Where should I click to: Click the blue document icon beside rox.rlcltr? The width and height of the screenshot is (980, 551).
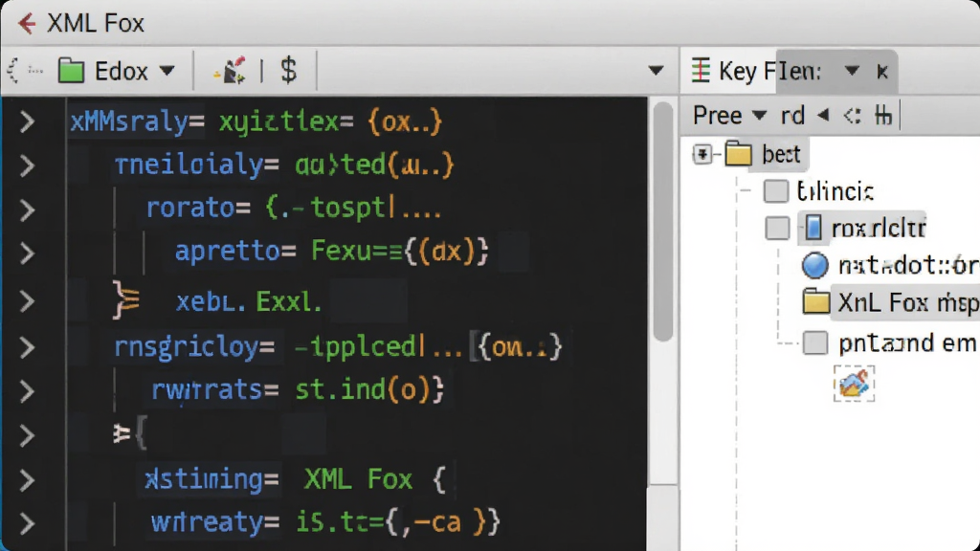coord(813,228)
